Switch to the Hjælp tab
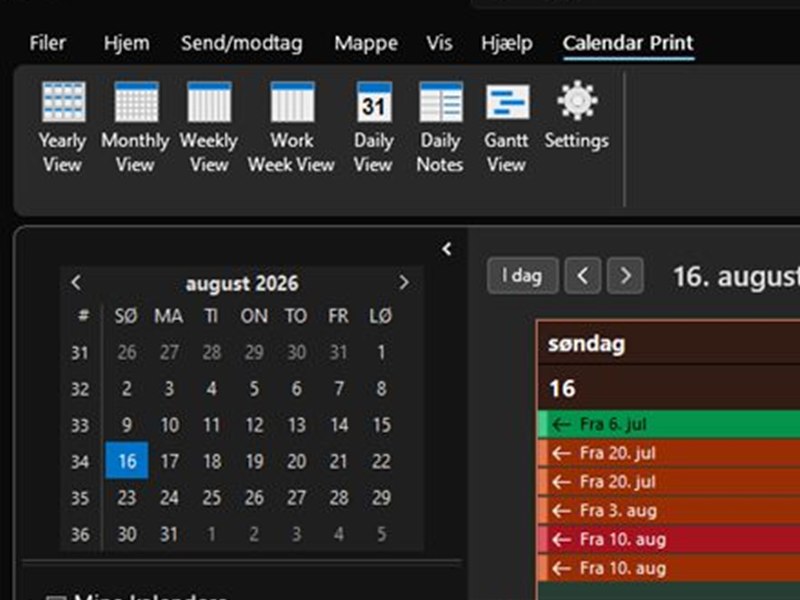This screenshot has width=800, height=600. click(507, 43)
